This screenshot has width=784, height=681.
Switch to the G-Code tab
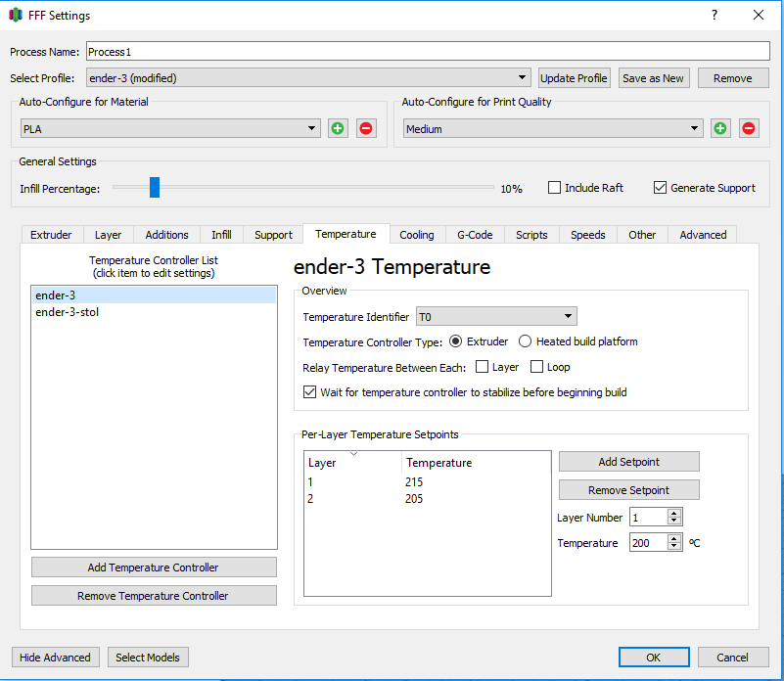(x=475, y=235)
